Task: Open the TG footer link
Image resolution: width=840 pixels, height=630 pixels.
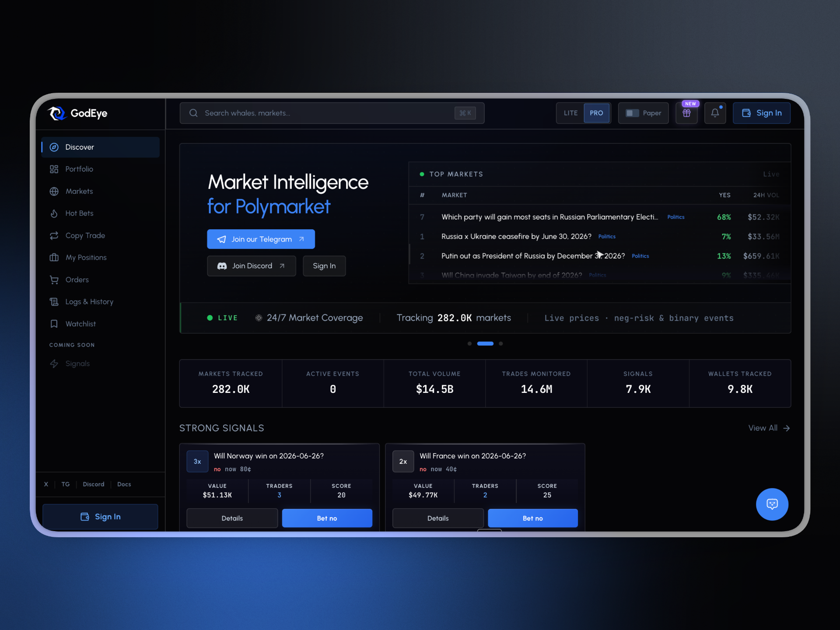Action: (x=66, y=484)
